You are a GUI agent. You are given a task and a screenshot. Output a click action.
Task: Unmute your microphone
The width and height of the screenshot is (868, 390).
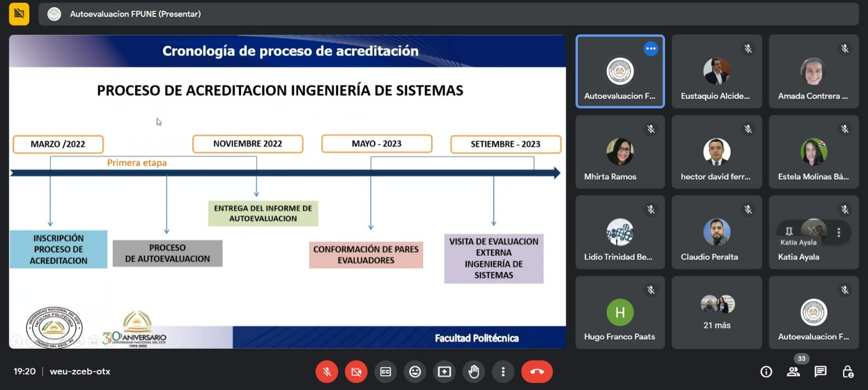point(327,372)
